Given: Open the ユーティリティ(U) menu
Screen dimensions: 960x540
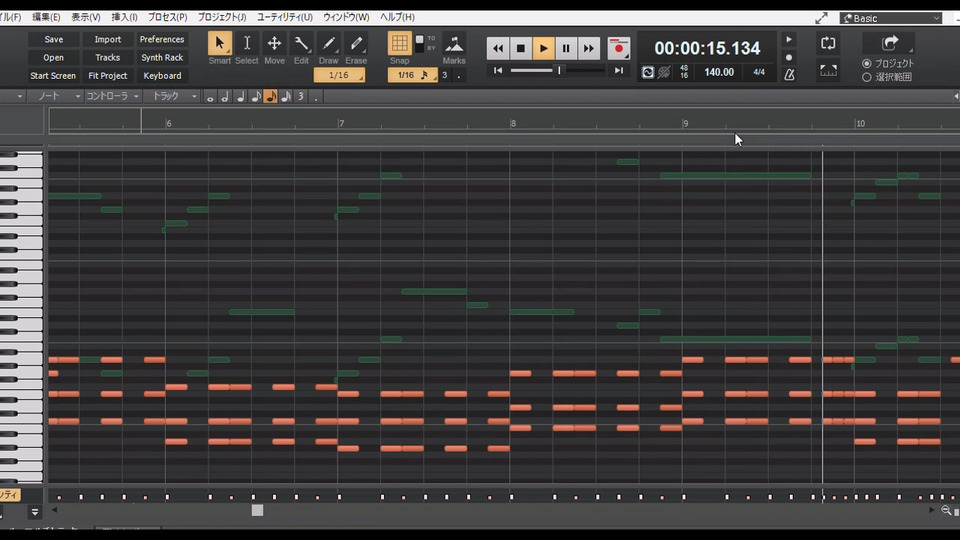Looking at the screenshot, I should 284,18.
